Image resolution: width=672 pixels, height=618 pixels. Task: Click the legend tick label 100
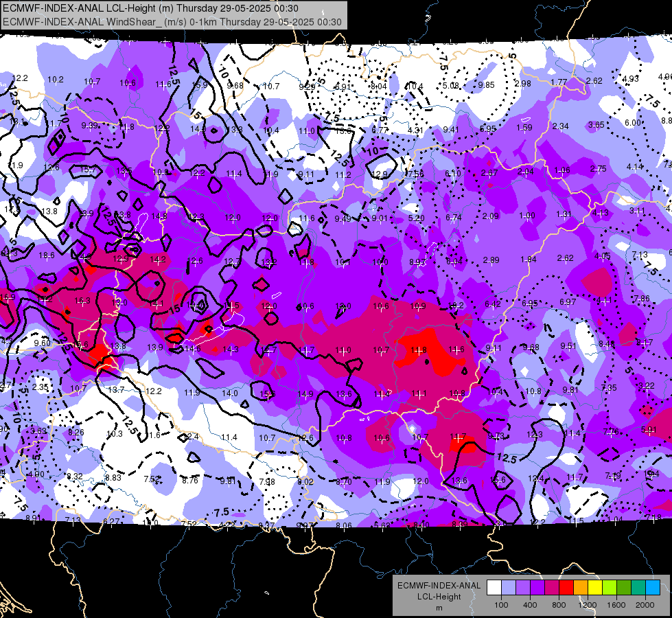click(501, 605)
